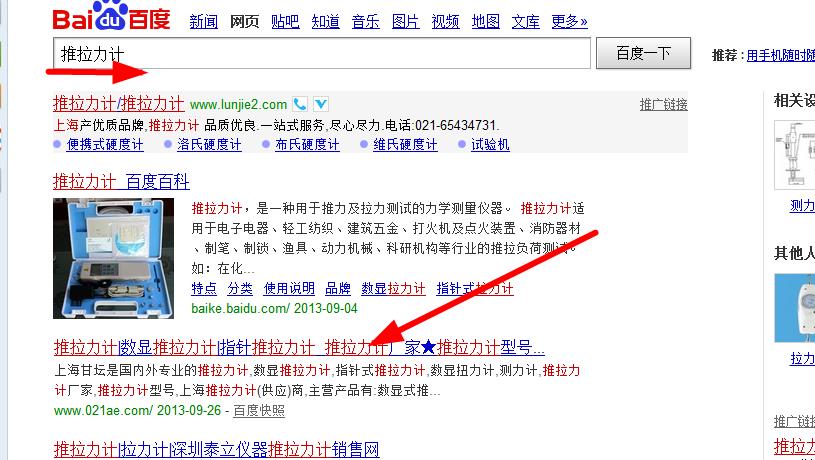Open the 视频 video tab
The width and height of the screenshot is (815, 460).
pos(445,22)
